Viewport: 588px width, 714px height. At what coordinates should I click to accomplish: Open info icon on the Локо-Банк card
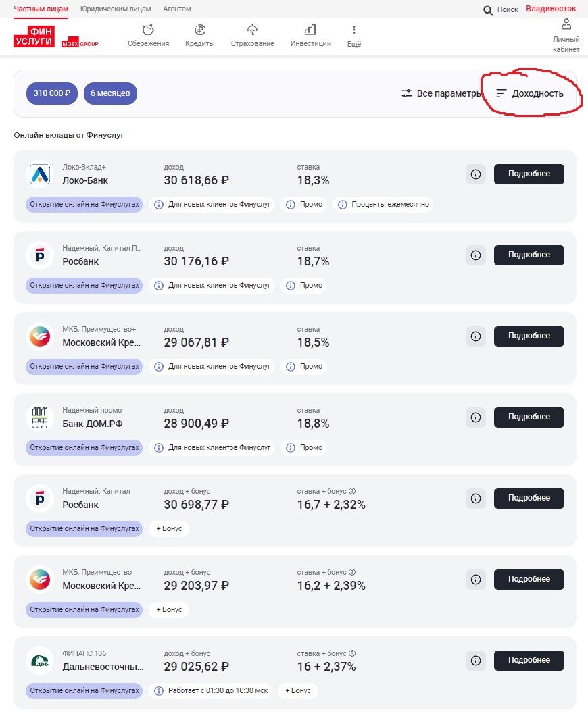pyautogui.click(x=476, y=174)
